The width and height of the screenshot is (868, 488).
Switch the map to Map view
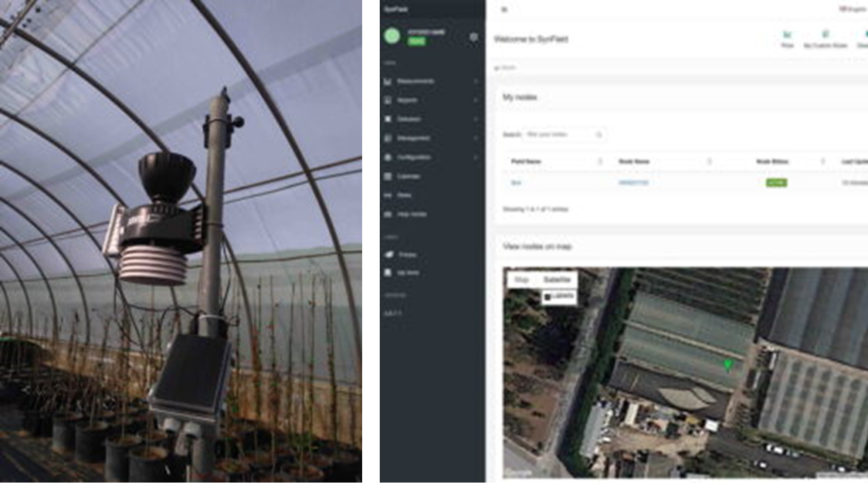click(x=522, y=280)
